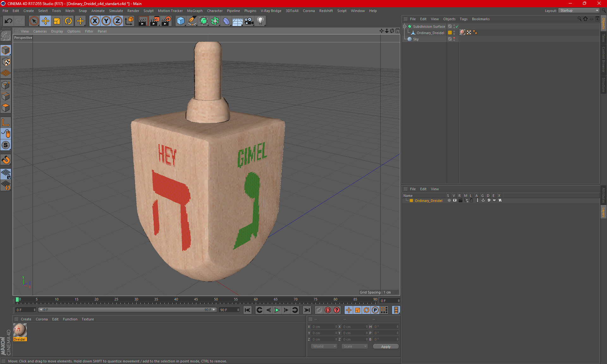Viewport: 607px width, 364px height.
Task: Toggle Ordinary_Dreidel visibility dots
Action: tap(454, 33)
